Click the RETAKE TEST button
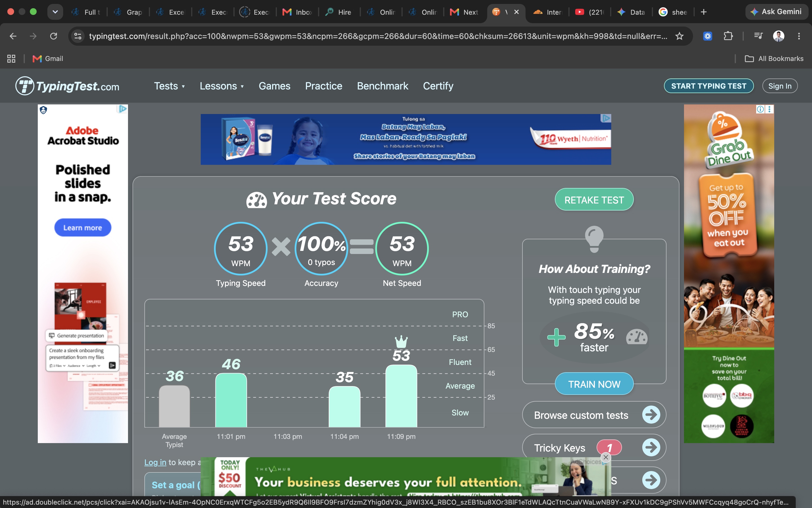This screenshot has width=812, height=508. pos(594,200)
